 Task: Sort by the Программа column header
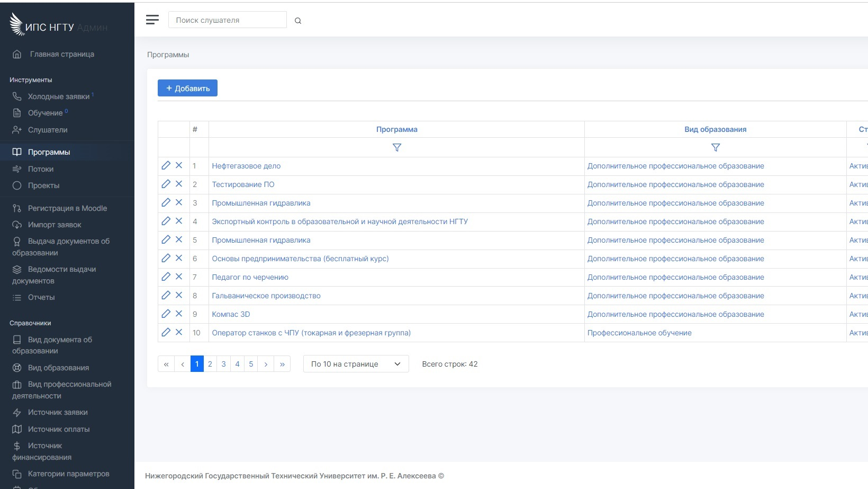(397, 129)
